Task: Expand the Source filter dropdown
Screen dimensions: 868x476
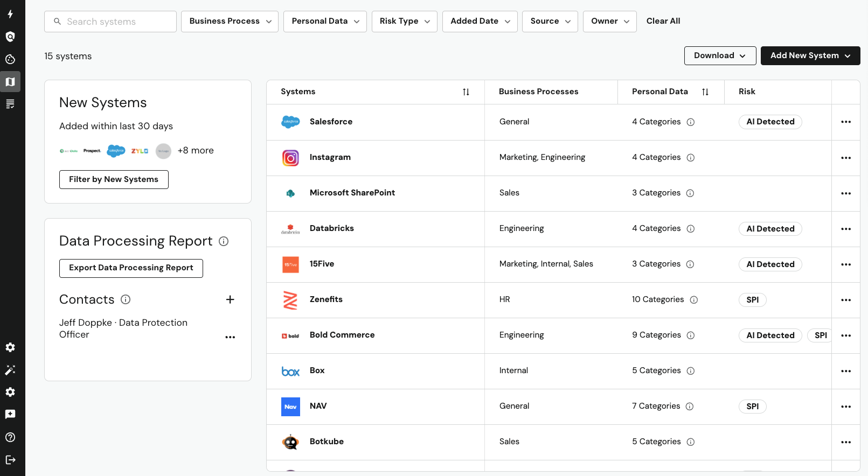Action: pos(550,22)
